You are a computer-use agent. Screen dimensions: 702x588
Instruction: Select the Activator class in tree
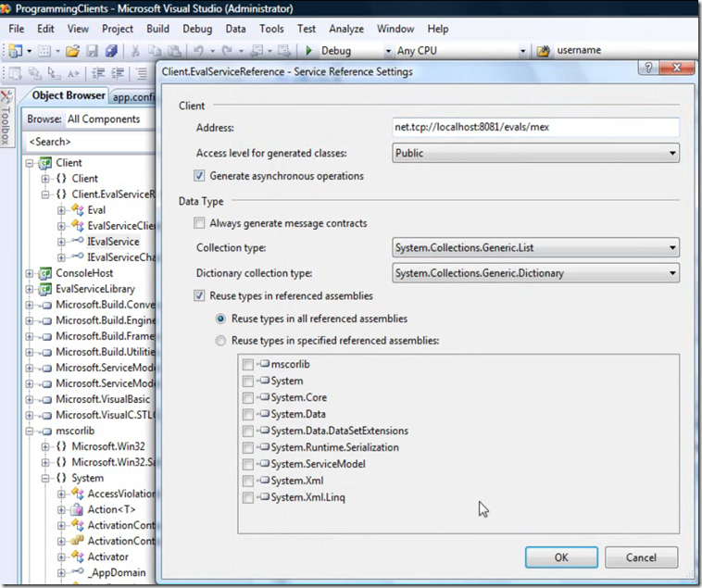(108, 557)
